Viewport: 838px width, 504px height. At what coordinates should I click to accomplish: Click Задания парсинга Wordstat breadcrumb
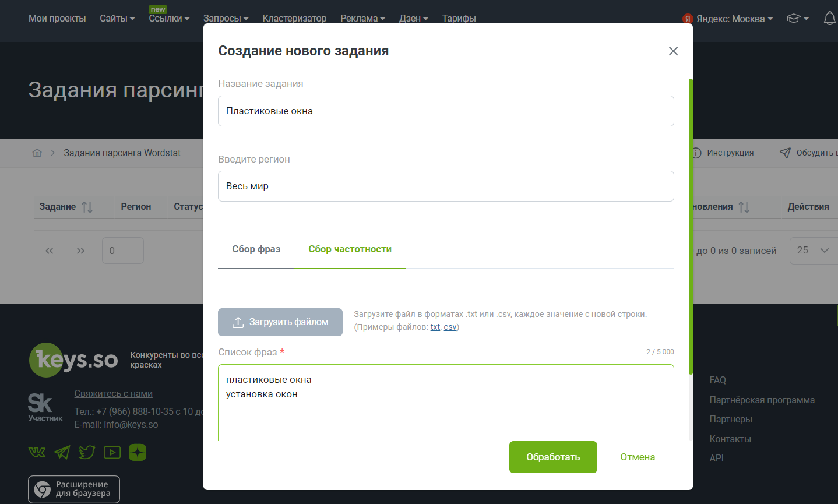click(122, 153)
